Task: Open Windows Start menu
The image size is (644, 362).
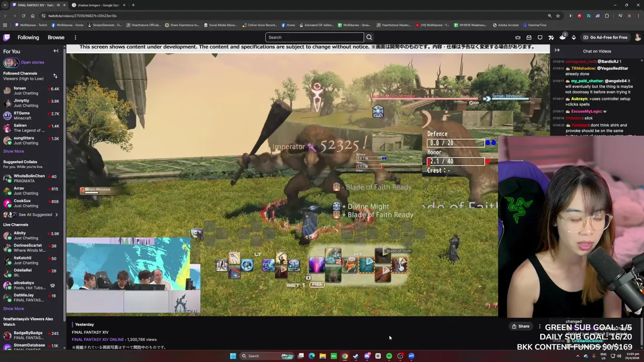Action: coord(233,356)
